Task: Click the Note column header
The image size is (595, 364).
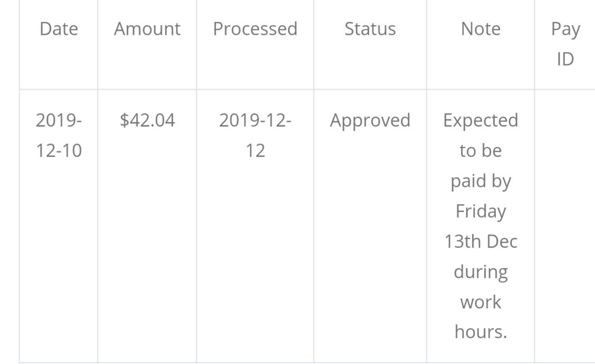Action: click(481, 29)
